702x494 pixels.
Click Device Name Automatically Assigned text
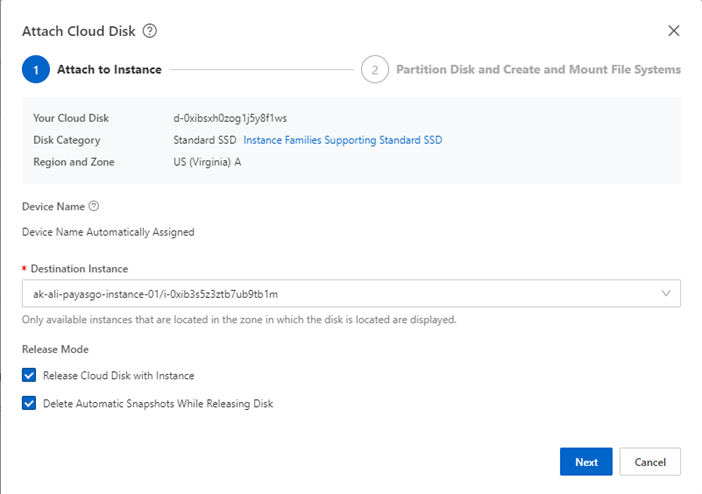108,232
